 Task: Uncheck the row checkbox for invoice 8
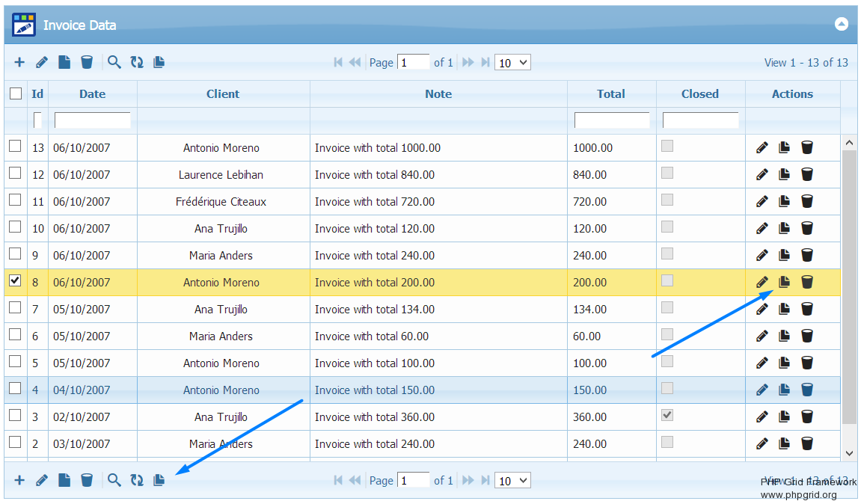point(15,281)
